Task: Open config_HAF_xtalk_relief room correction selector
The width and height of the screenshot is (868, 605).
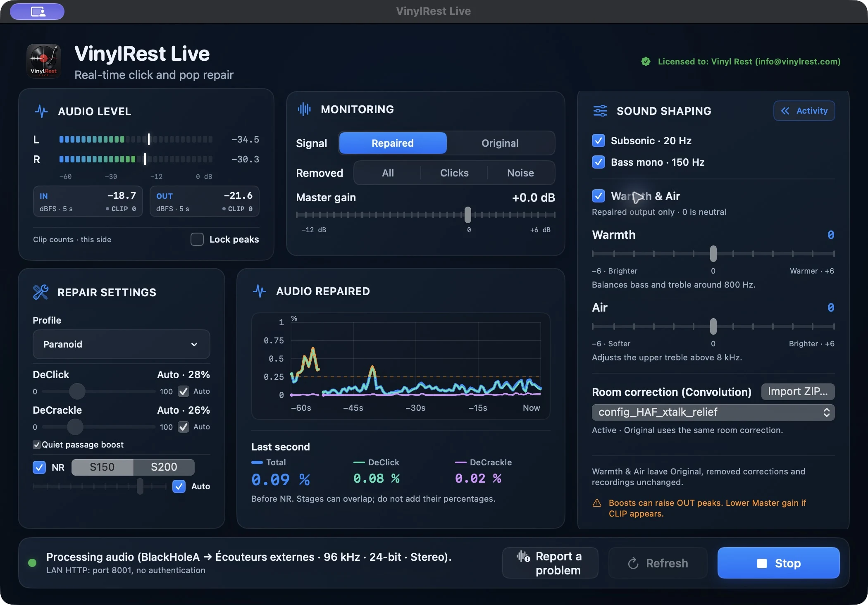Action: (713, 412)
